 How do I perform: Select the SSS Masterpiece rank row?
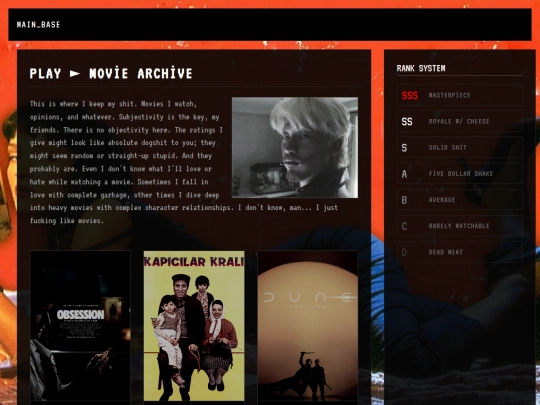coord(460,95)
